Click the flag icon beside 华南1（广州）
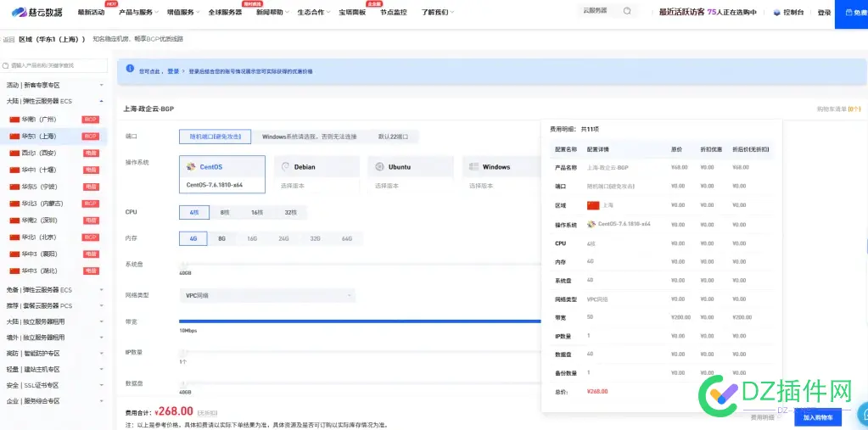Screen dimensions: 868x430 [x=14, y=120]
